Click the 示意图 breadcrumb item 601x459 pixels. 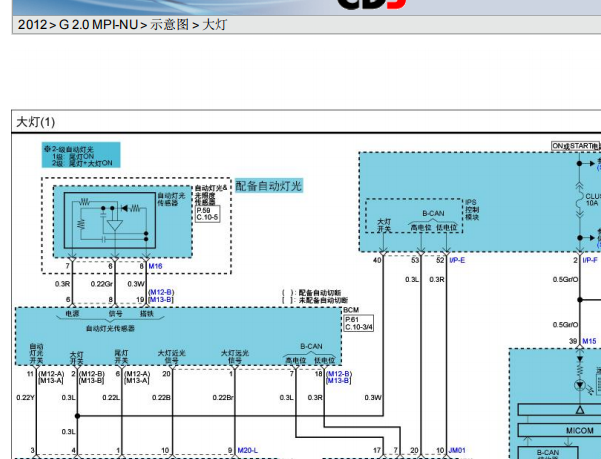169,25
